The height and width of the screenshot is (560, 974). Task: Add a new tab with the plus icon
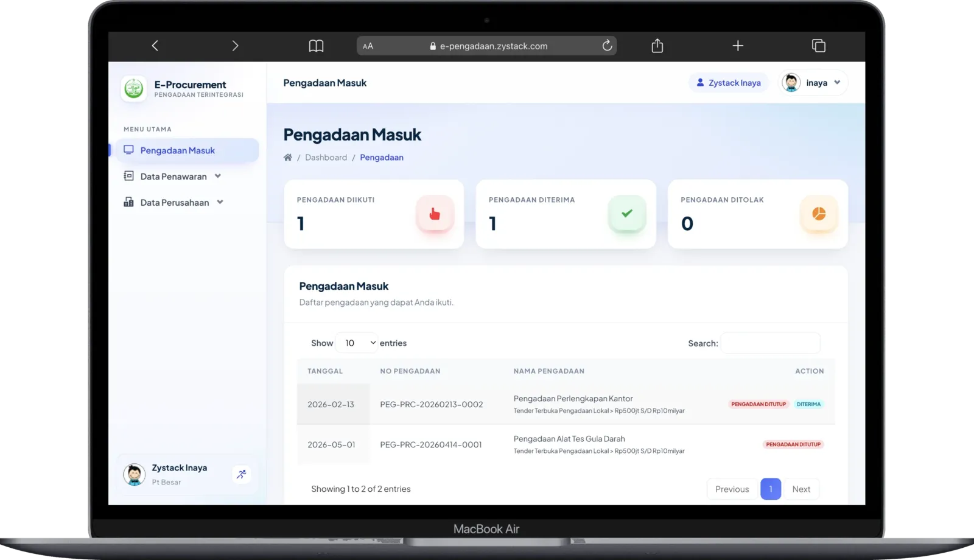click(x=738, y=46)
